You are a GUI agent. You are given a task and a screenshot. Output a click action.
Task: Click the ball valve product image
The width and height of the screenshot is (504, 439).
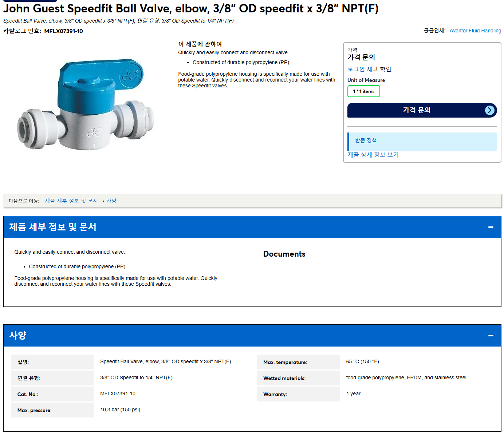coord(86,104)
